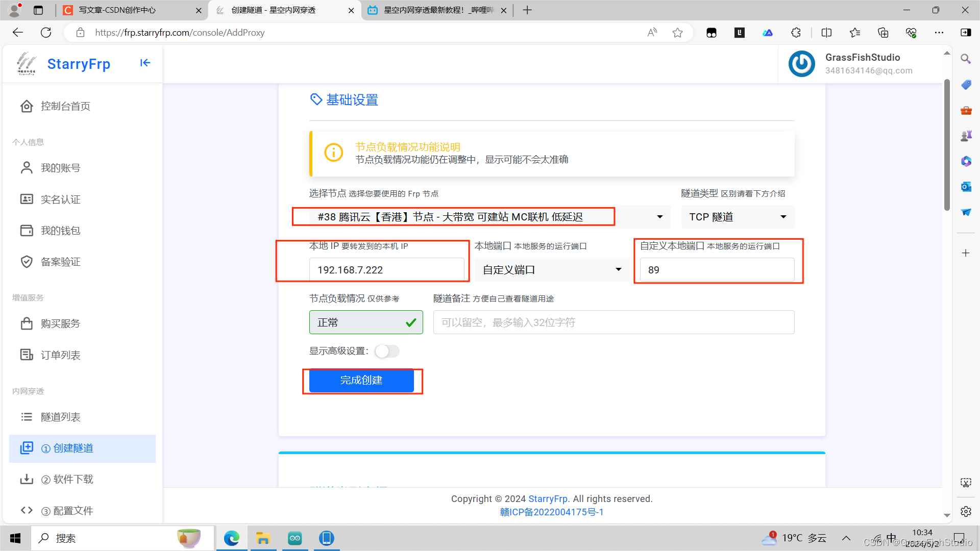
Task: Click the 我的钱包 wallet icon
Action: point(27,231)
